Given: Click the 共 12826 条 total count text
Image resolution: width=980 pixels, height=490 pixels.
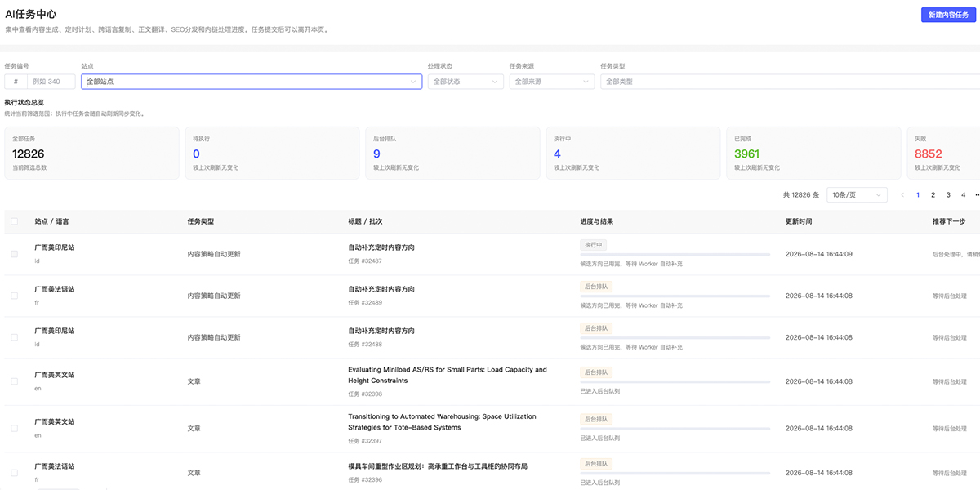Looking at the screenshot, I should pos(800,195).
